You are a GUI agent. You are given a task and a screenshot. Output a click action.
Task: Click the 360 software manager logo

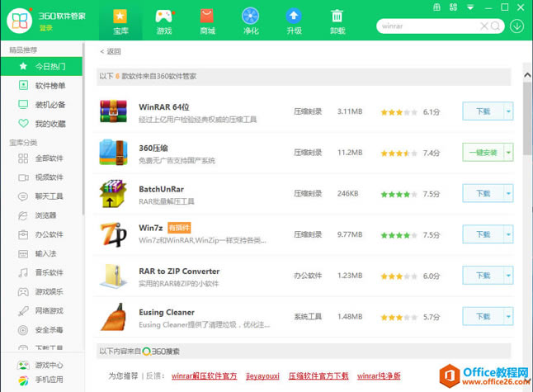click(20, 21)
